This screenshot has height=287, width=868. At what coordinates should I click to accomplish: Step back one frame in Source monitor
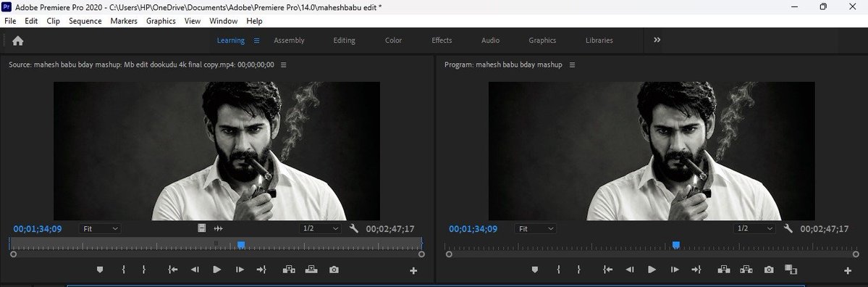(x=195, y=270)
